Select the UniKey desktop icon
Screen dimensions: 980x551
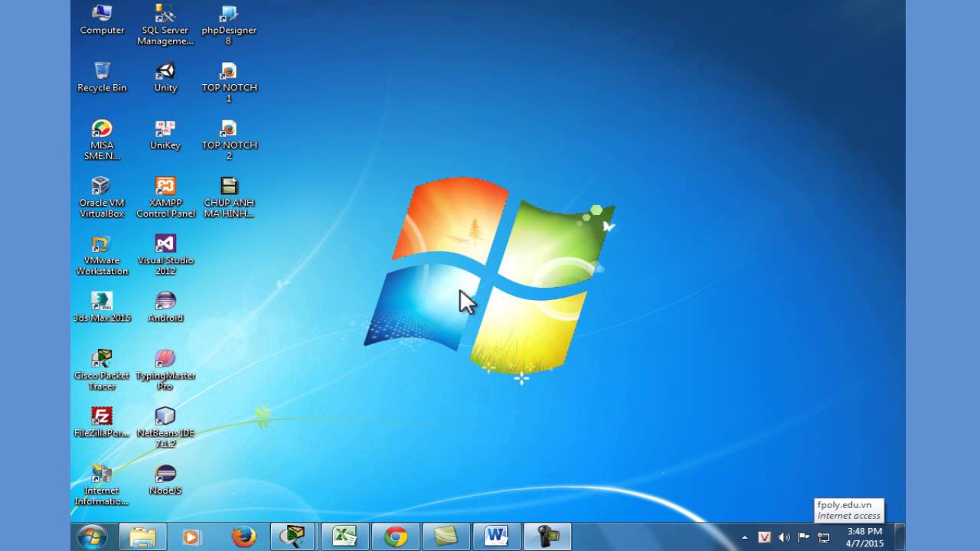pos(165,135)
